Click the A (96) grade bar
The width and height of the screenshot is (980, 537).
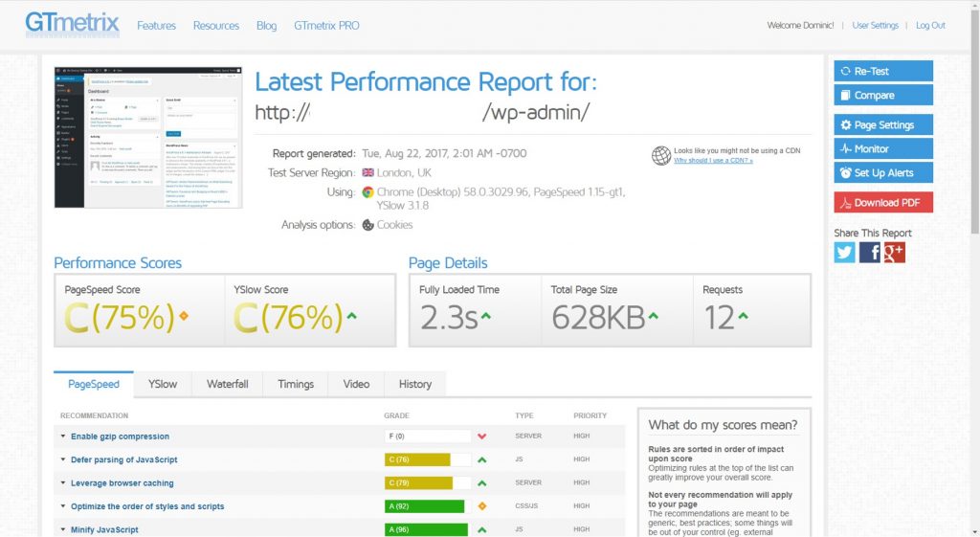click(x=428, y=529)
